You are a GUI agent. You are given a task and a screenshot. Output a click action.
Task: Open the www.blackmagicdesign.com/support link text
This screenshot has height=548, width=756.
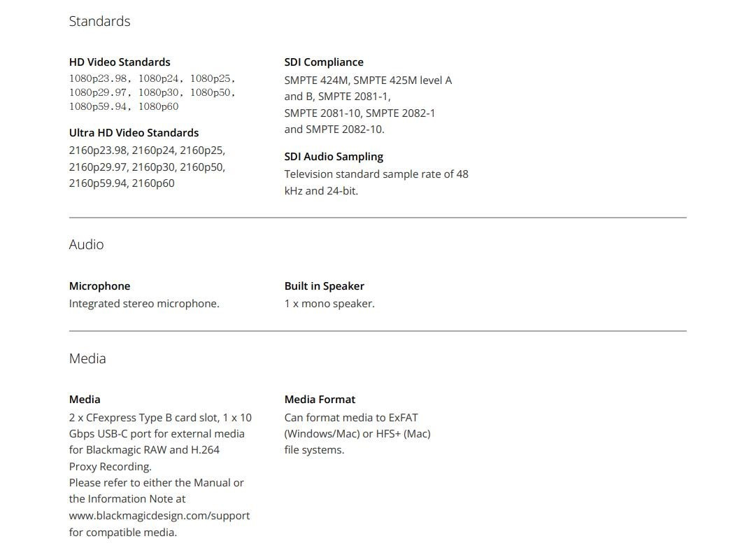tap(159, 516)
